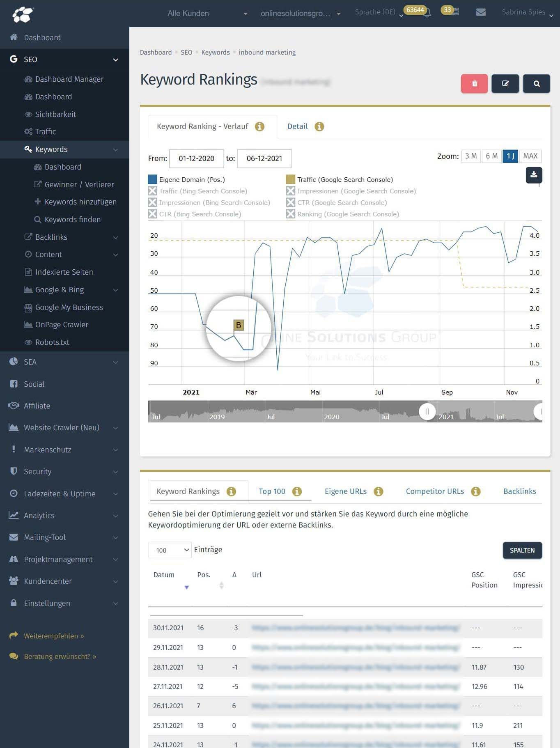Set zoom to 3 M
The height and width of the screenshot is (748, 560).
(471, 156)
